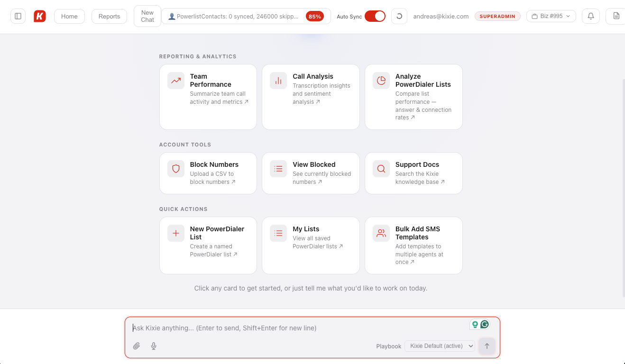Attach a file with the paperclip icon
The image size is (625, 364).
tap(137, 346)
